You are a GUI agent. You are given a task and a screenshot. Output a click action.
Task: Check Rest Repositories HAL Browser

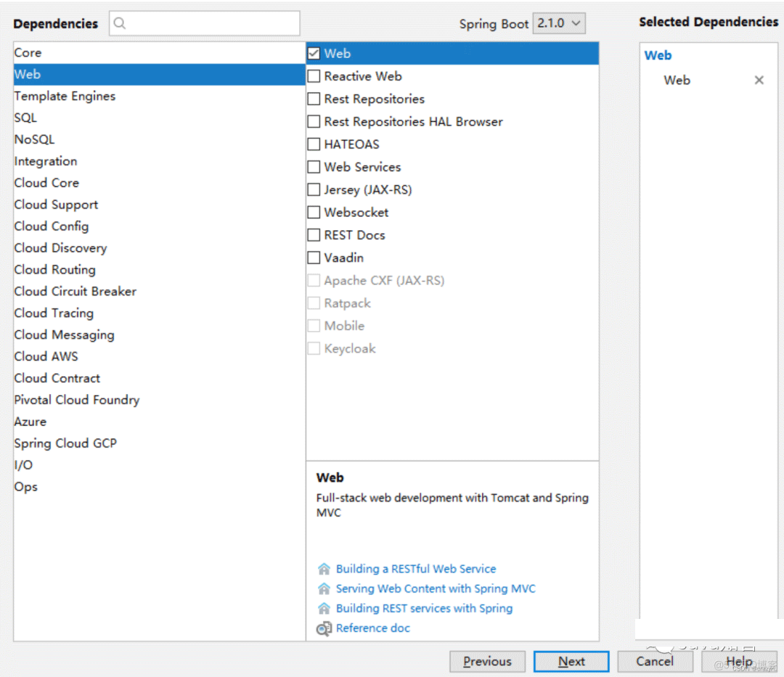click(314, 121)
